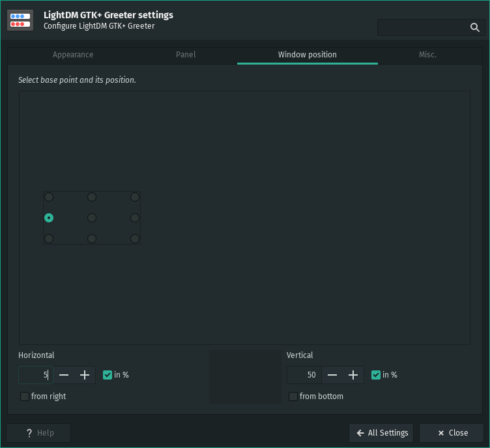Screen dimensions: 490x448
Task: Decrease Vertical value with minus button
Action: [x=332, y=375]
